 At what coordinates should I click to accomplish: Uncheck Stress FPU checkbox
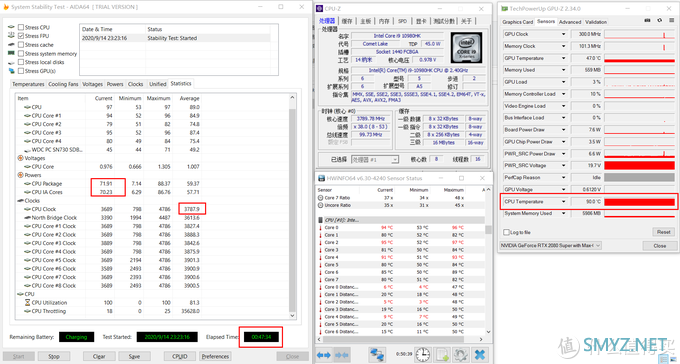21,36
